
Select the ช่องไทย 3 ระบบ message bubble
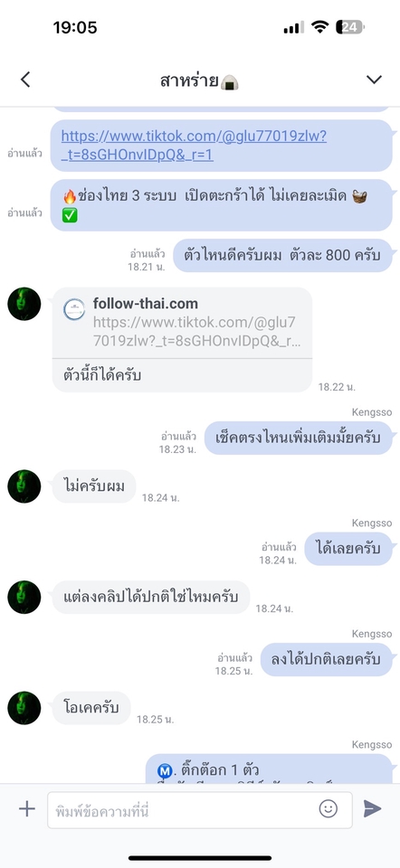(222, 205)
